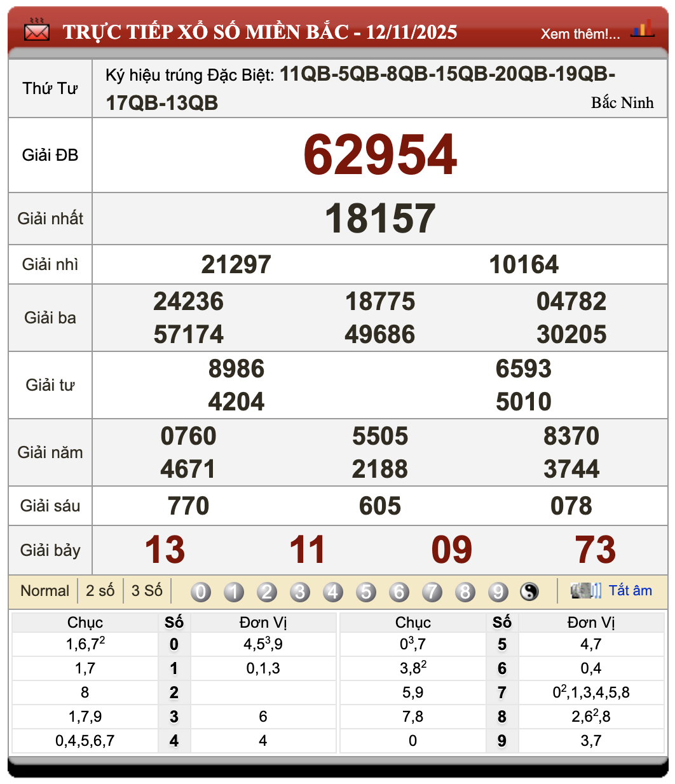Select the number 7 ball icon
The image size is (675, 784).
pos(432,591)
